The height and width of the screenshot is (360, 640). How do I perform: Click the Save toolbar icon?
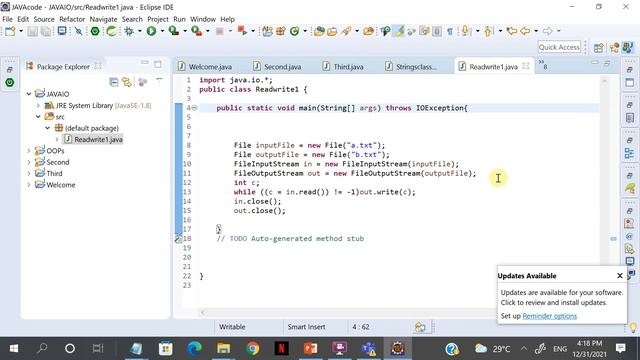click(32, 31)
